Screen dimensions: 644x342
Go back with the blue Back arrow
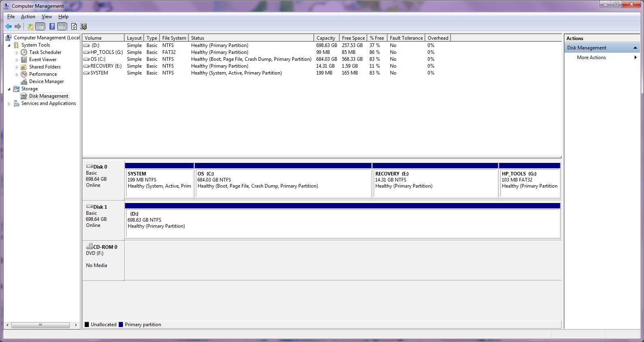tap(9, 26)
